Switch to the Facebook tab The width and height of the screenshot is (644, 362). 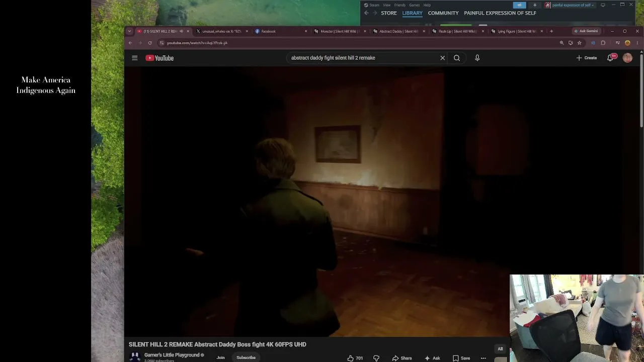point(280,31)
